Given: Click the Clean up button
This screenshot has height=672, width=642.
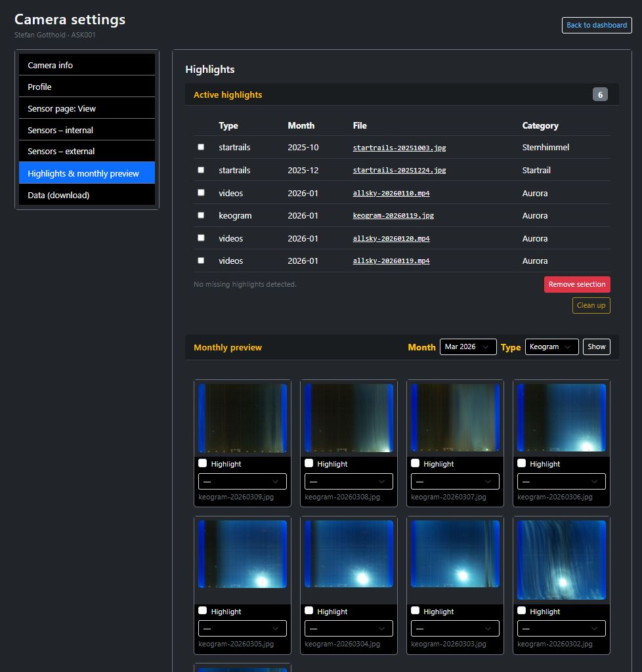Looking at the screenshot, I should tap(590, 305).
